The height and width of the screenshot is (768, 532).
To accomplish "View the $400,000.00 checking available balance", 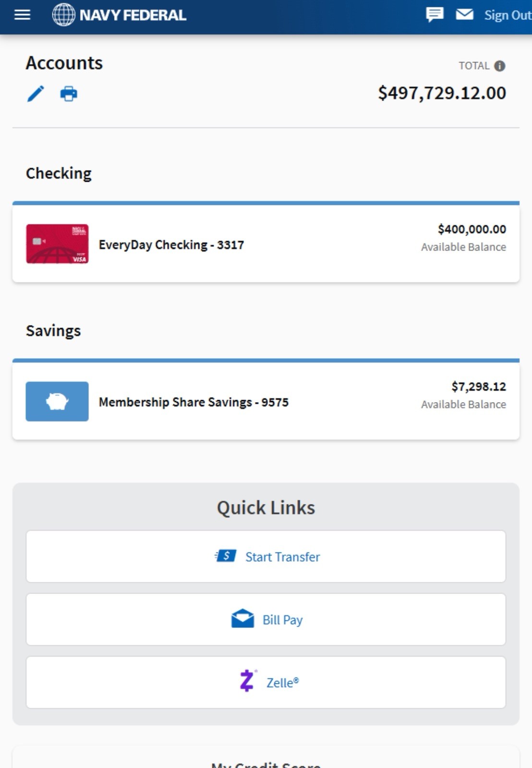I will (x=472, y=229).
